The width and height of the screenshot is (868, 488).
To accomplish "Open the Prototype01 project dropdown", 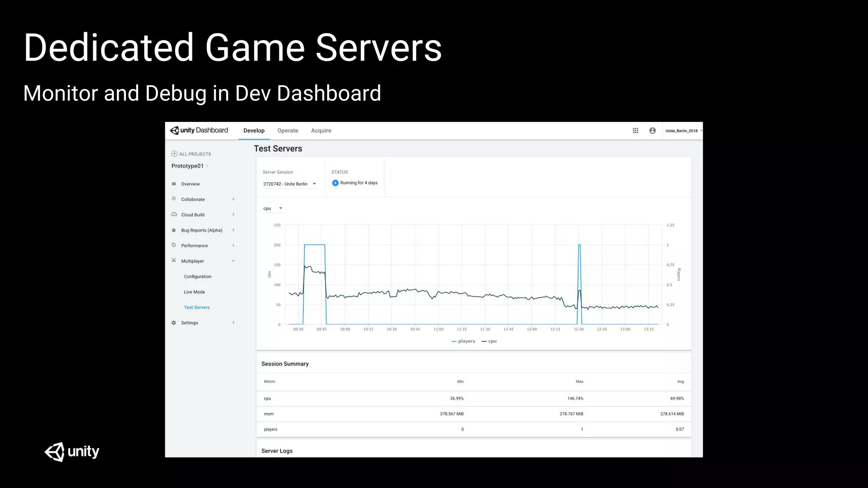I will pos(190,166).
